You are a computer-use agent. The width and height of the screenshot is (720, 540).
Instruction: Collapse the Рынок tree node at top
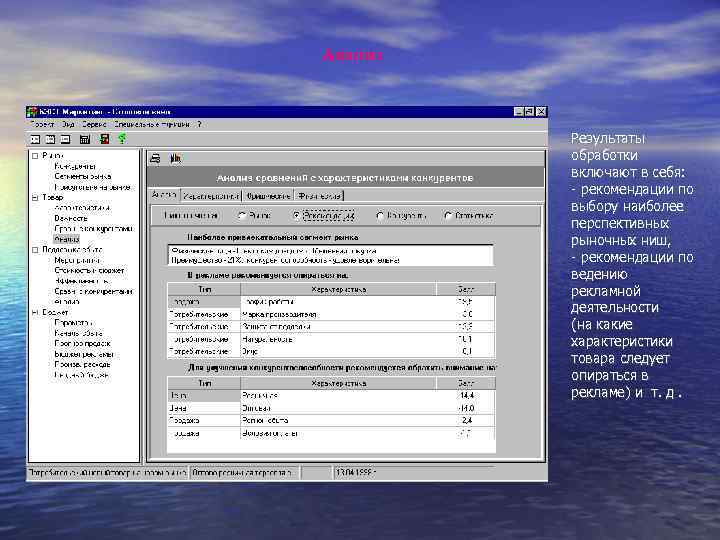(x=35, y=156)
